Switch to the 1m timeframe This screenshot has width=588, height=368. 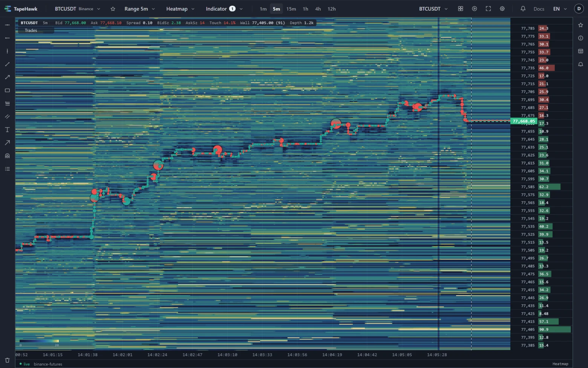[263, 9]
